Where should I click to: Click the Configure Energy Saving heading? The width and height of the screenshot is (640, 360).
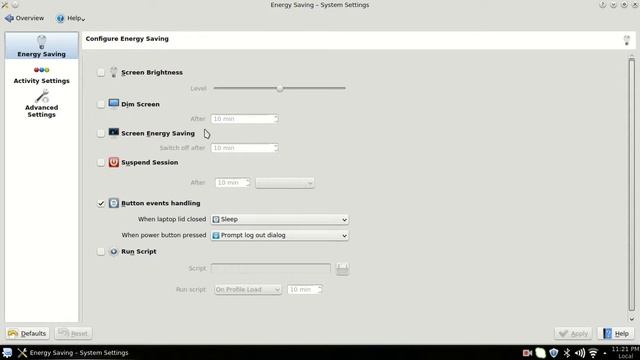(127, 39)
